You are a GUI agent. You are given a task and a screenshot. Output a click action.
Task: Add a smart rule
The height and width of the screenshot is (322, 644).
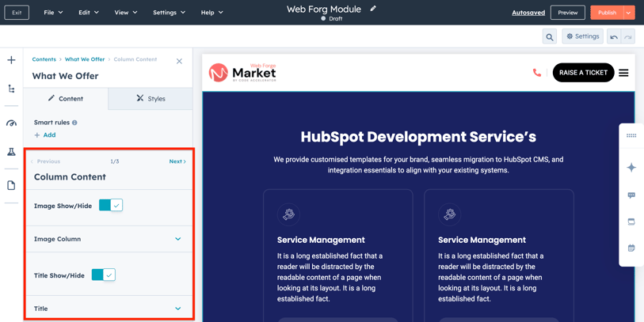[x=45, y=135]
